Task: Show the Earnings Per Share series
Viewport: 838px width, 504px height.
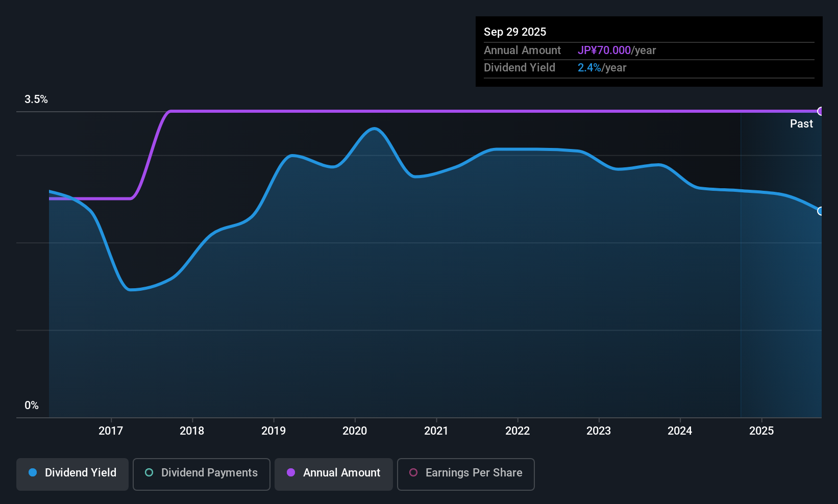Action: [x=466, y=474]
